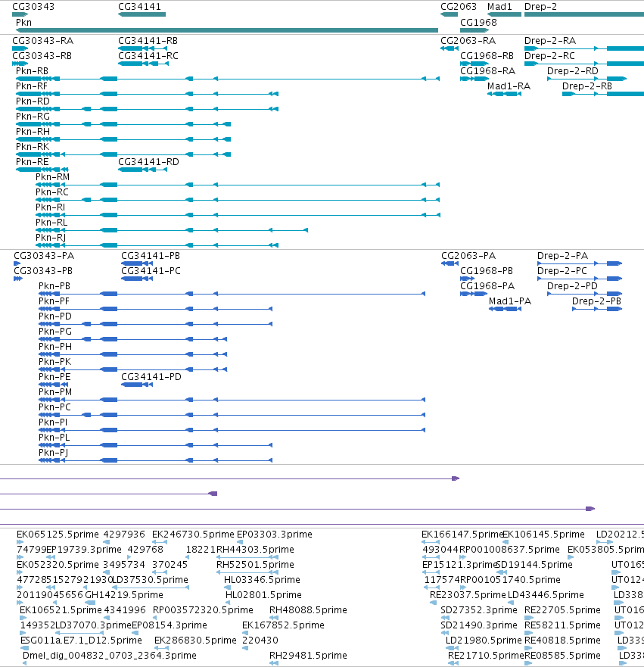Click the Pkn-PG protein label
Image resolution: width=644 pixels, height=667 pixels.
coord(55,332)
